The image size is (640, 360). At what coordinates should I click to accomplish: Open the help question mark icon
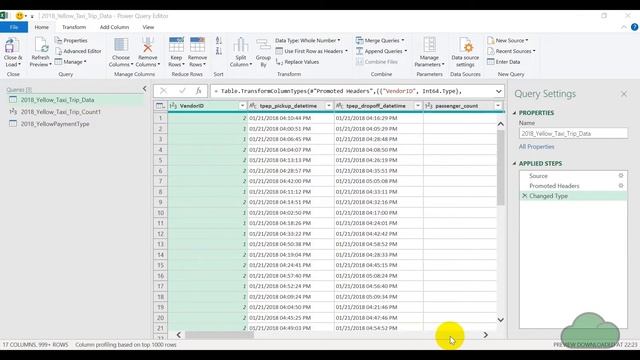(634, 27)
